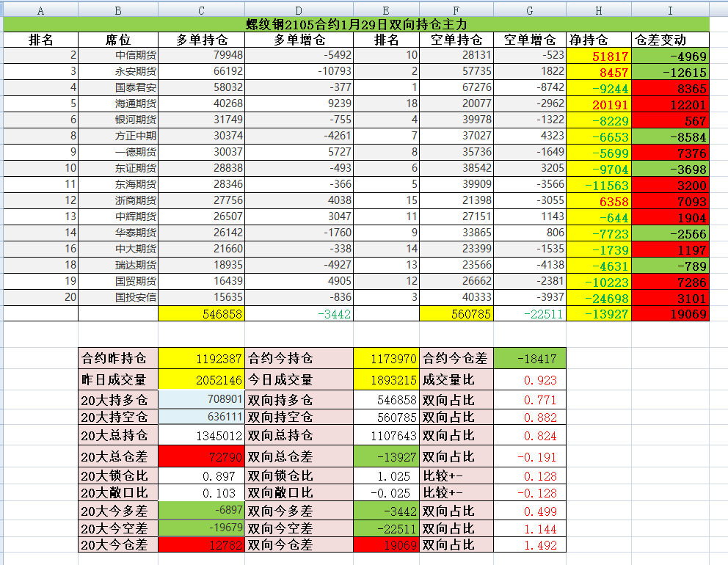
Task: Select the 20大总持仓 value 1345012
Action: tap(201, 435)
